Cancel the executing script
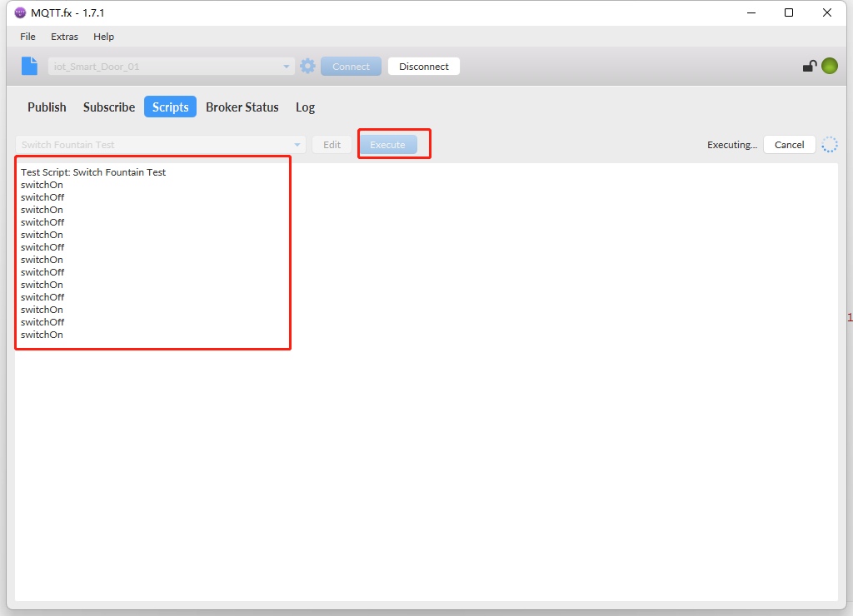Screen dimensions: 853x616 [790, 145]
